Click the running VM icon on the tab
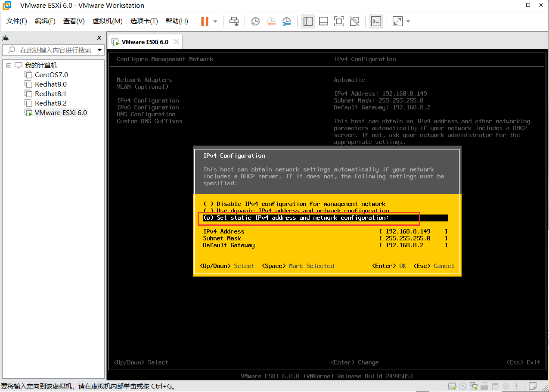 pos(115,42)
